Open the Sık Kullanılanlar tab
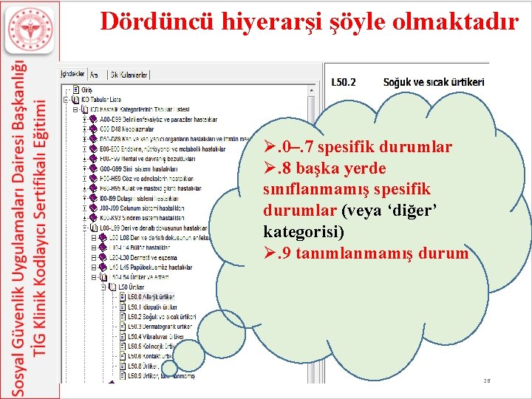Image resolution: width=532 pixels, height=399 pixels. (129, 75)
